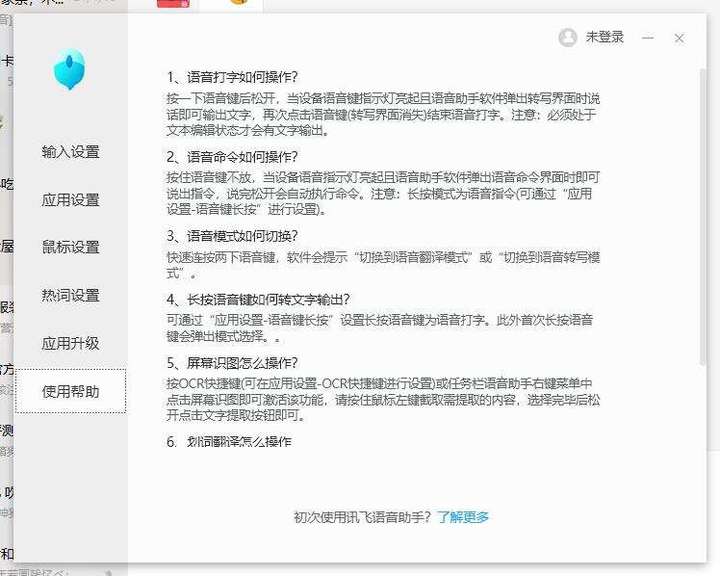The height and width of the screenshot is (576, 720).
Task: Click the user avatar icon
Action: [x=568, y=38]
